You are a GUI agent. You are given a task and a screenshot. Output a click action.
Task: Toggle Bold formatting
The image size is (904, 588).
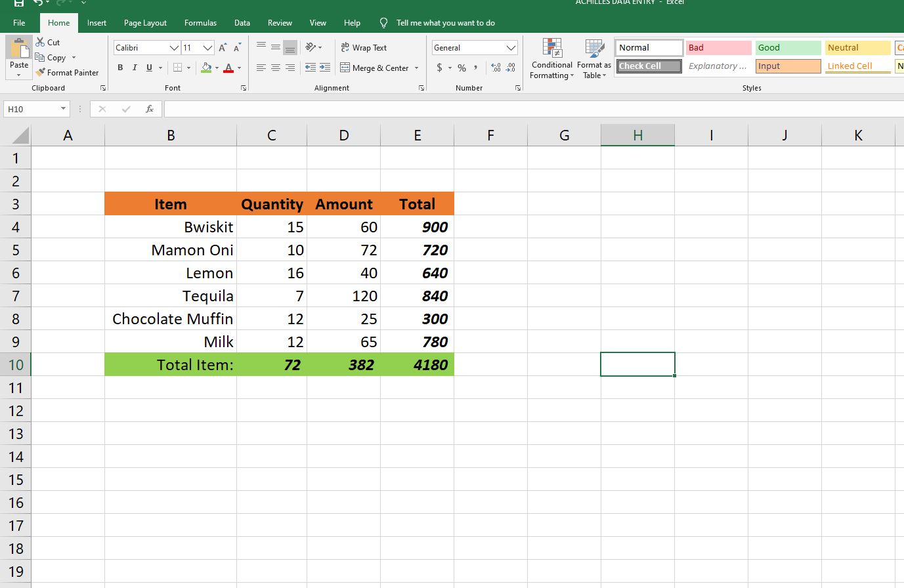(x=120, y=68)
